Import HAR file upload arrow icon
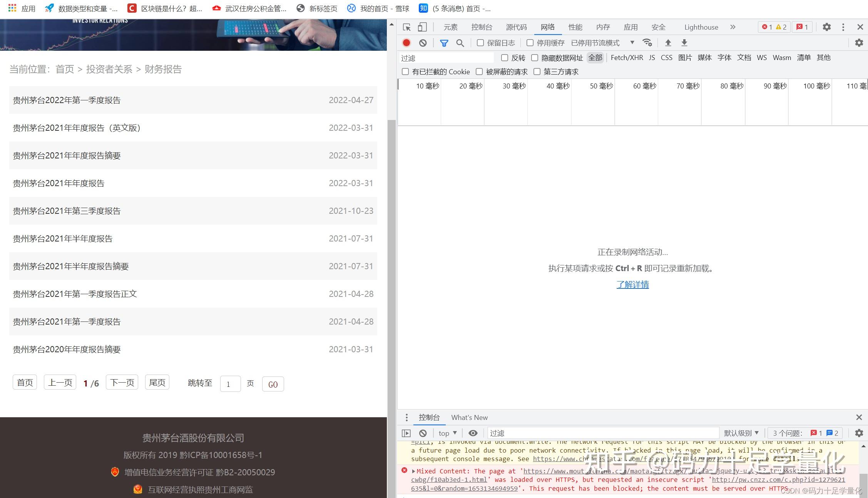868x498 pixels. pos(668,43)
